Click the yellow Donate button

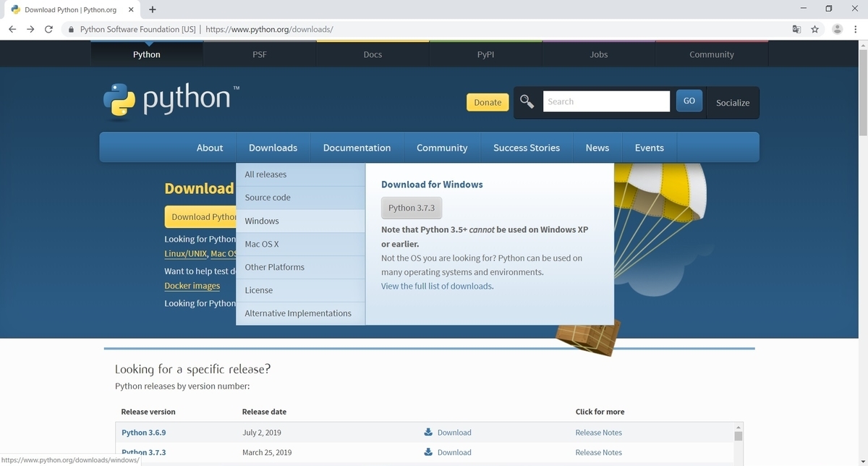pyautogui.click(x=488, y=102)
